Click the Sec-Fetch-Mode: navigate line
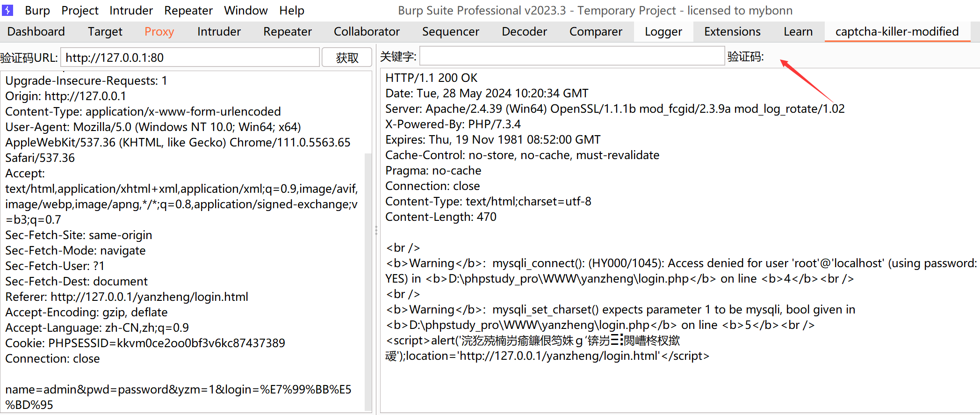Viewport: 980px width, 415px height. tap(75, 250)
